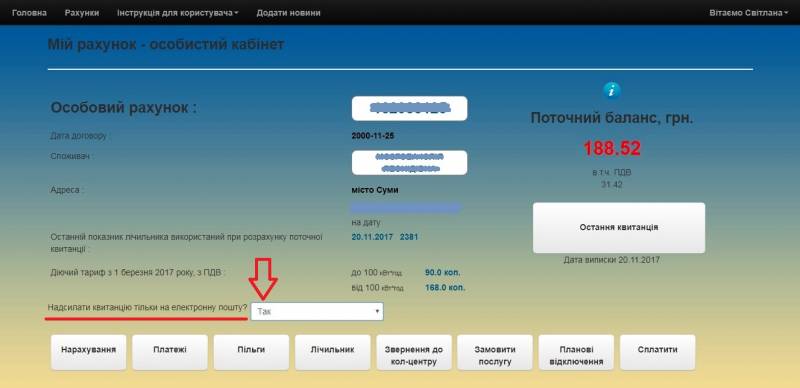The width and height of the screenshot is (800, 388).
Task: Click the Надіслати квитанцію тільки на електронну пошту label
Action: coord(147,308)
